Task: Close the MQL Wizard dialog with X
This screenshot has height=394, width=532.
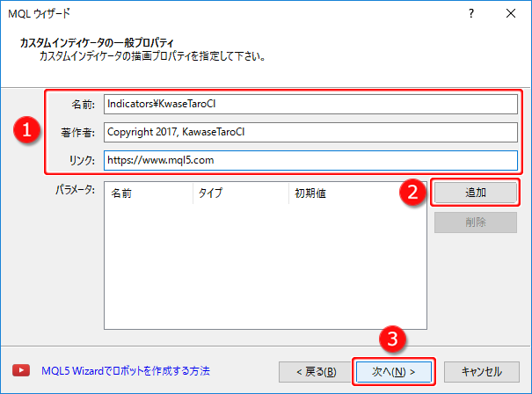Action: pos(511,13)
